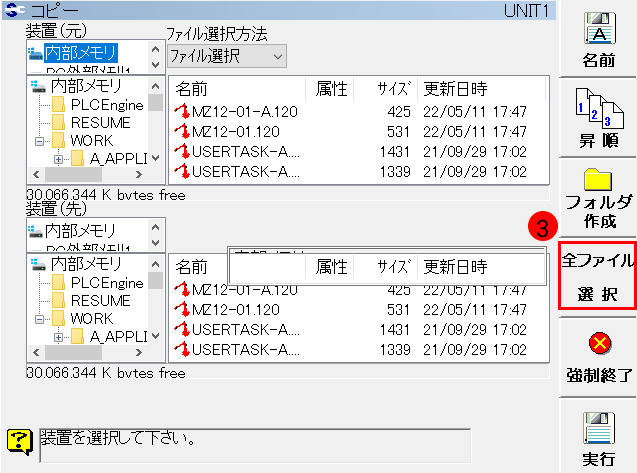637x473 pixels.
Task: Collapse WORK folder in source tree
Action: [x=39, y=141]
